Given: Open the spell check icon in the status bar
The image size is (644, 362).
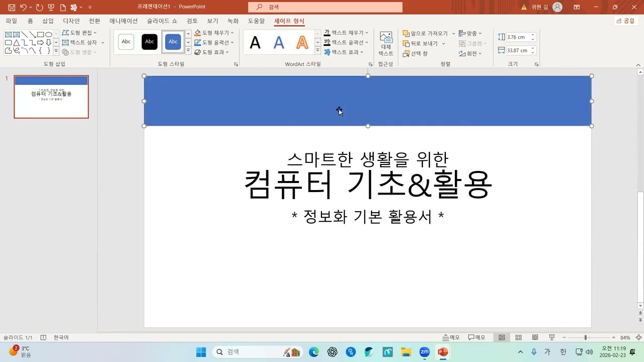Looking at the screenshot, I should point(43,337).
